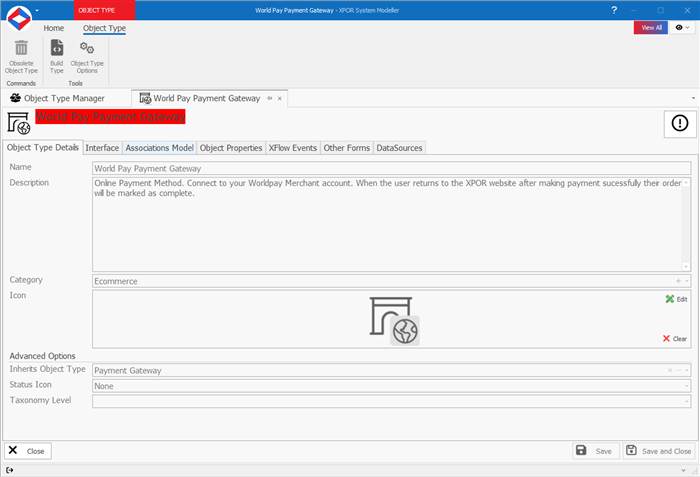The image size is (700, 477).
Task: Select the Object Type Details tab
Action: (x=42, y=147)
